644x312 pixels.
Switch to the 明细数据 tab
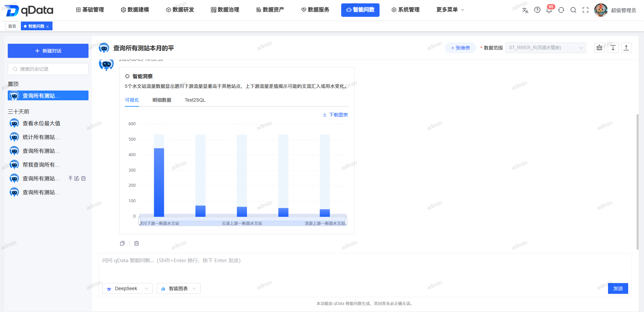pos(162,100)
